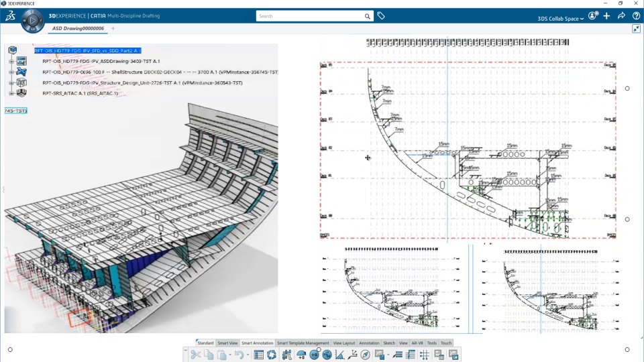The image size is (644, 362).
Task: Open the Properties list icon
Action: (x=258, y=355)
